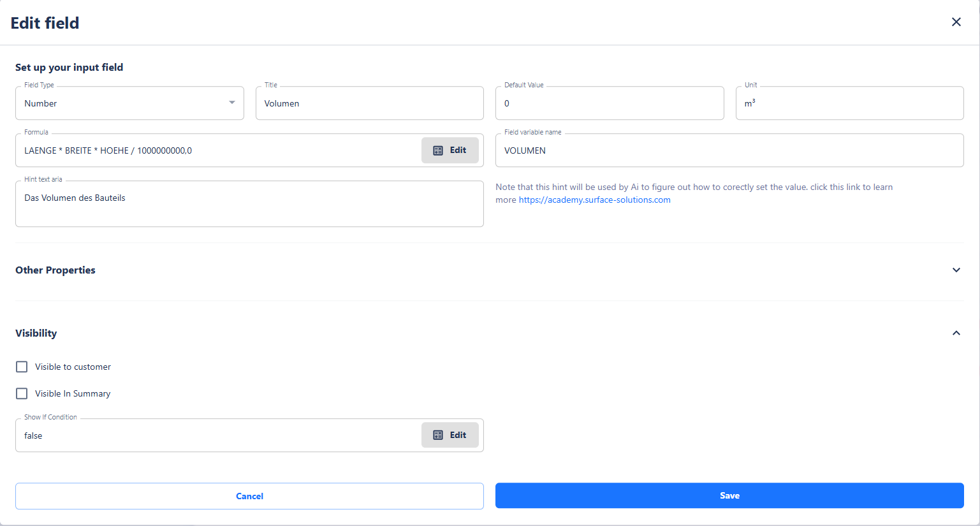Enable the Visible In Summary checkbox
Image resolution: width=980 pixels, height=526 pixels.
22,393
